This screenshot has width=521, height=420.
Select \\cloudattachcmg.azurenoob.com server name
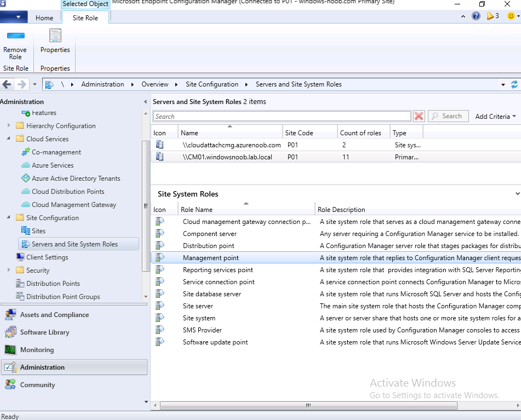tap(232, 145)
